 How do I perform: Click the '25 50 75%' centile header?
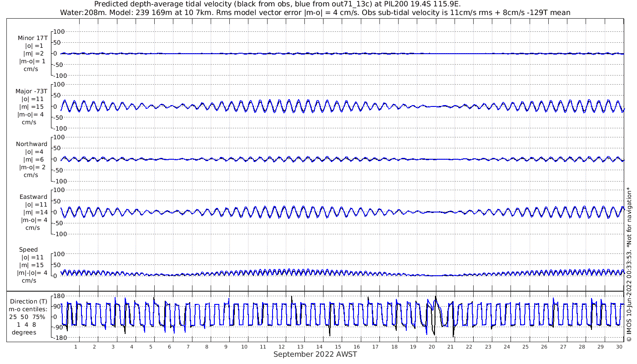pos(28,317)
